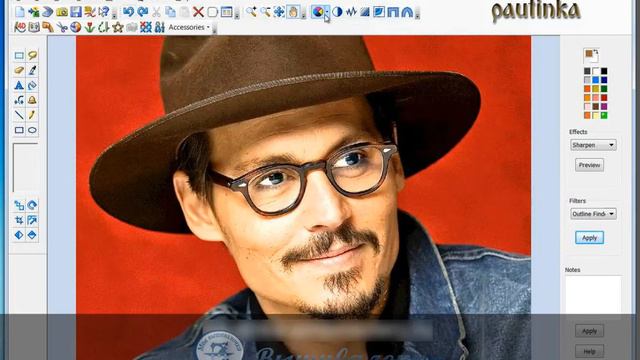The width and height of the screenshot is (640, 360).
Task: Click the four-arrows fit icon beside the hand tool
Action: [279, 12]
